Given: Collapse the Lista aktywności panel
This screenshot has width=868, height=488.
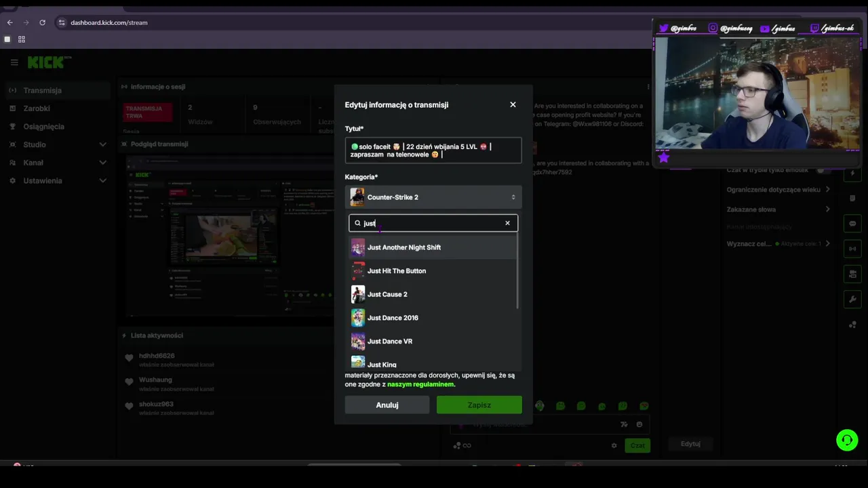Looking at the screenshot, I should click(123, 335).
